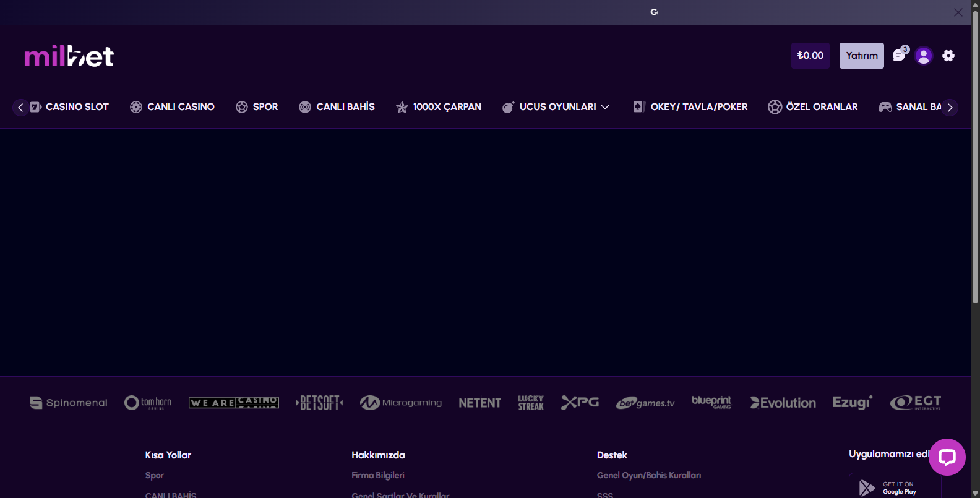Close the top banner with the X
980x498 pixels.
[x=958, y=12]
